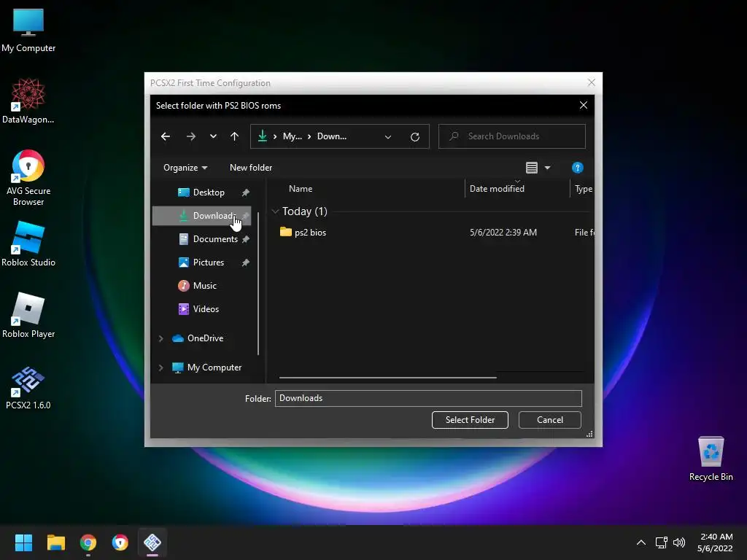Select Music in navigation pane
The image size is (747, 560).
pyautogui.click(x=205, y=286)
